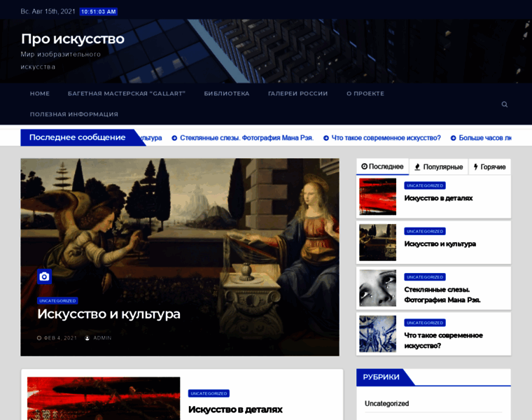Click Annunciation painting thumbnail in sidebar
This screenshot has height=420, width=532.
[377, 243]
